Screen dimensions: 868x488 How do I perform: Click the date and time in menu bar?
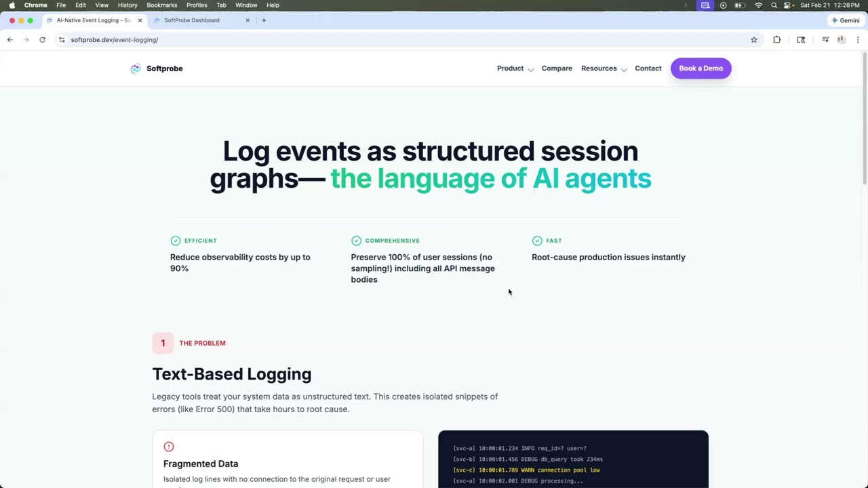coord(830,5)
